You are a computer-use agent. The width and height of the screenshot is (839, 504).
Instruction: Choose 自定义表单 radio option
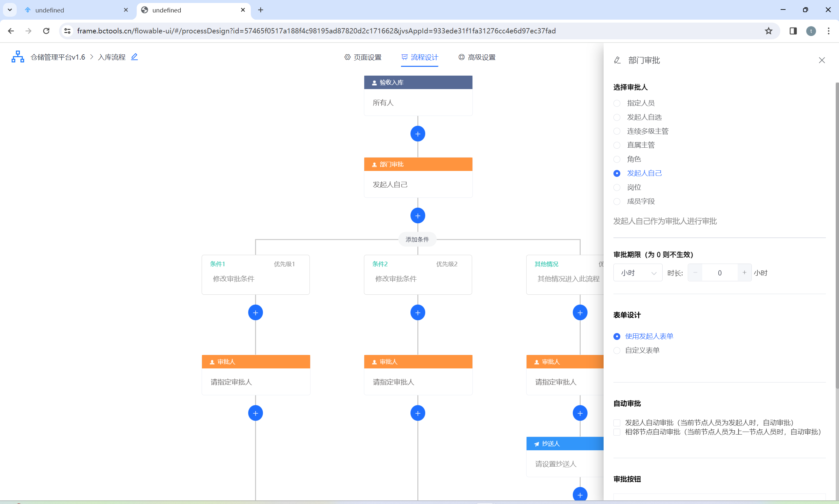(x=617, y=350)
